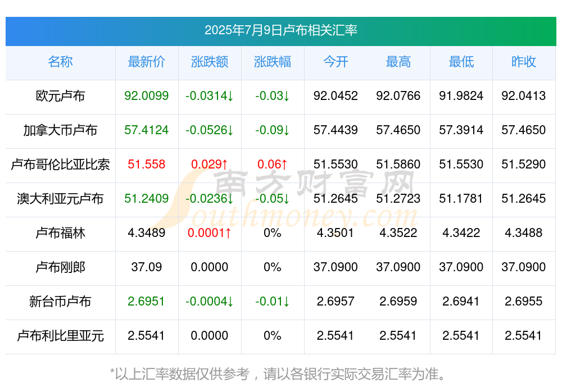Click the opening price 4.3501

336,233
